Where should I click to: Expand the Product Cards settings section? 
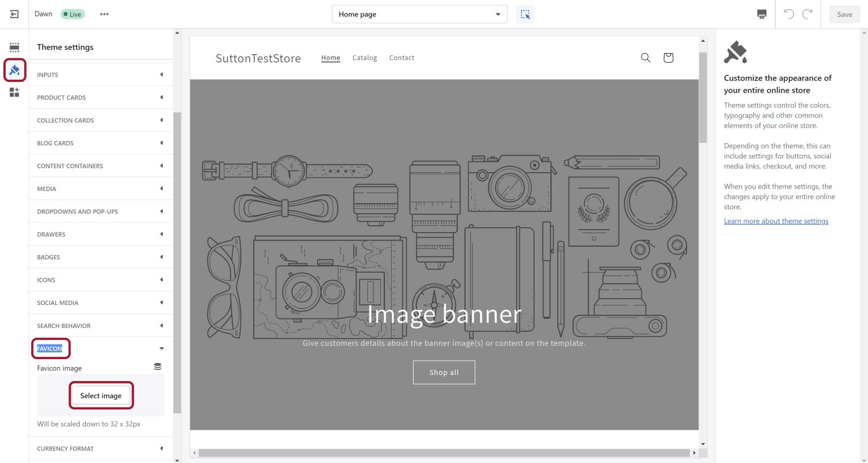click(101, 97)
